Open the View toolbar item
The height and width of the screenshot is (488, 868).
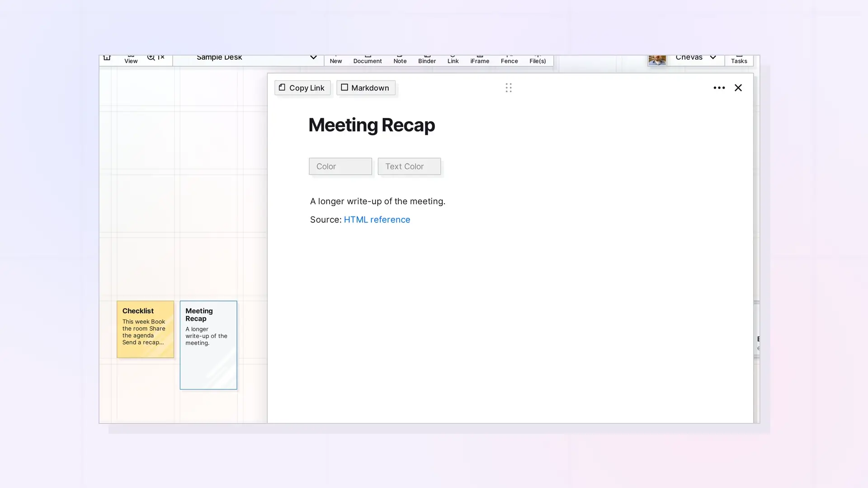(131, 60)
